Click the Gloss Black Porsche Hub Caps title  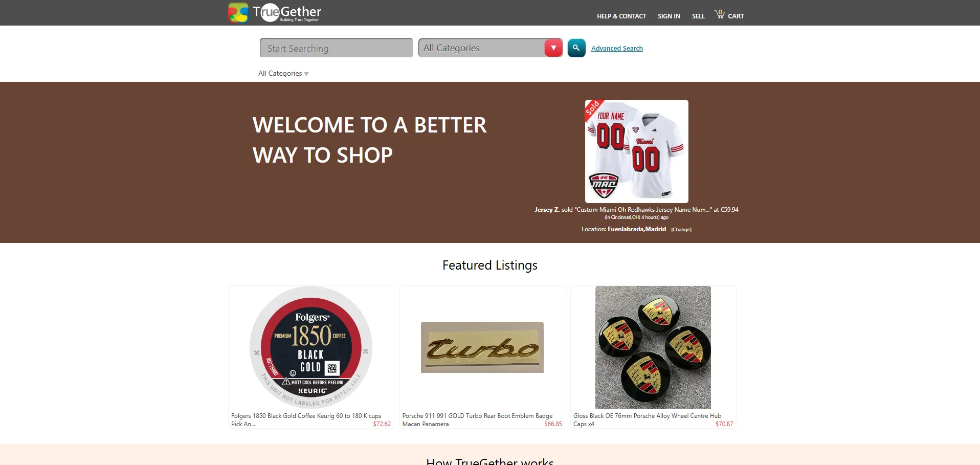click(x=647, y=420)
